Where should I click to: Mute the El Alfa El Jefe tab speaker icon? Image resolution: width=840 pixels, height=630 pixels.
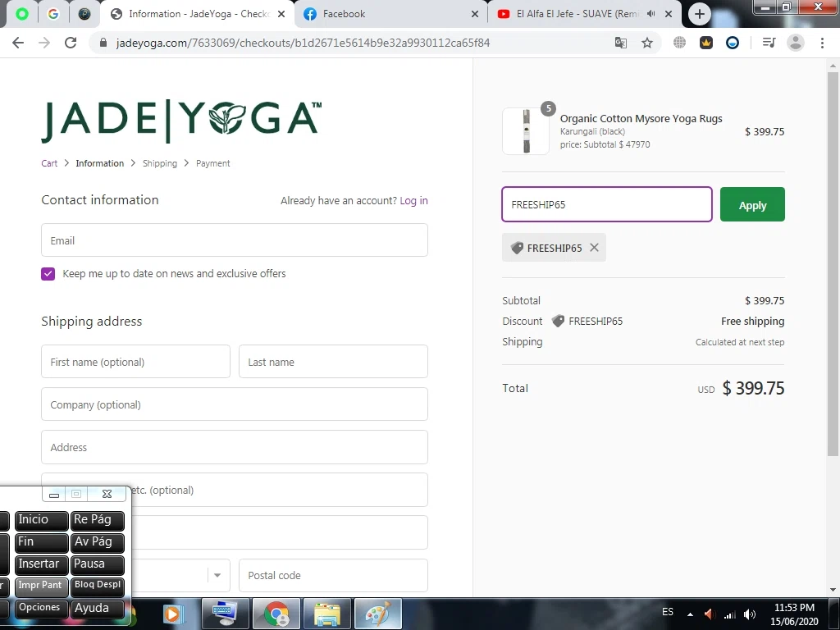click(x=651, y=14)
